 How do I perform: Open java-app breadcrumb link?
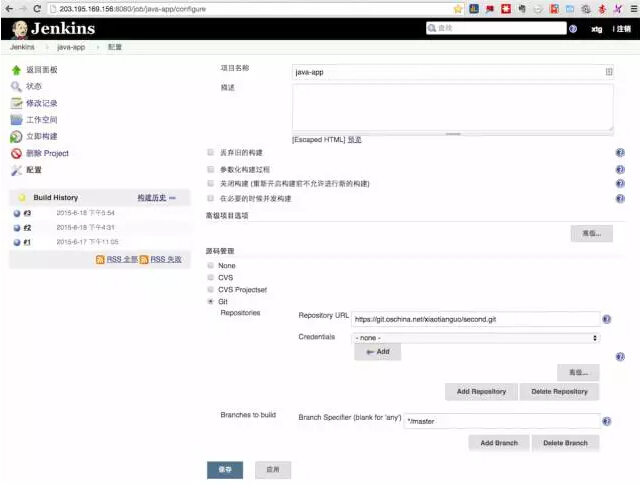point(71,47)
